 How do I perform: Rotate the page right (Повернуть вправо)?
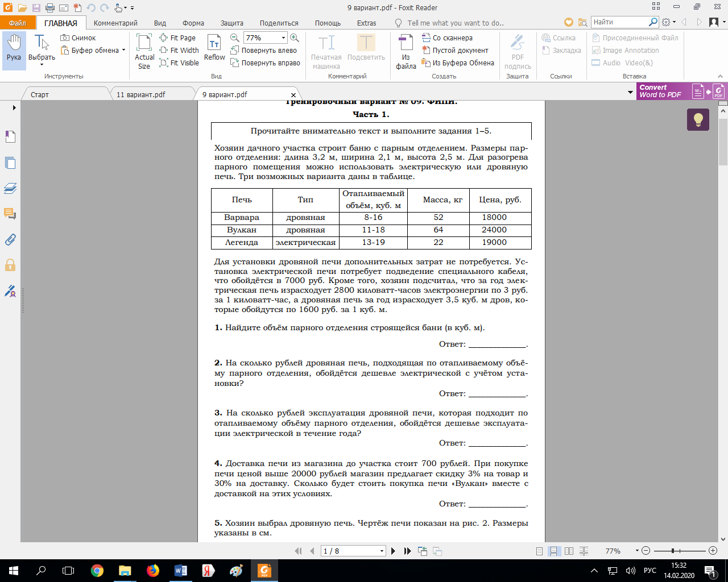click(266, 63)
